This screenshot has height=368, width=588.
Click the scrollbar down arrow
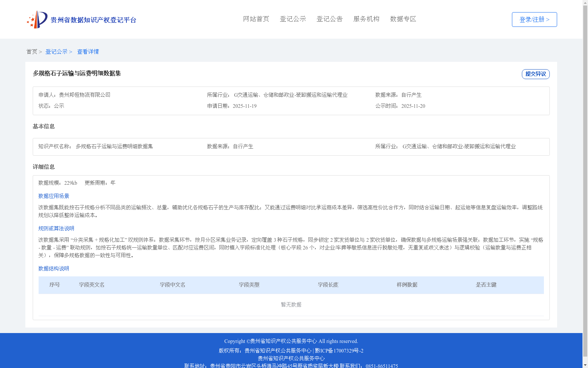[x=585, y=365]
